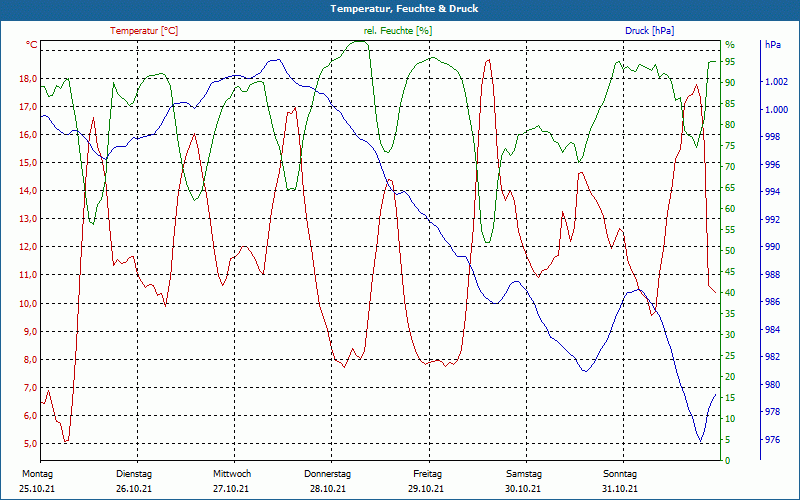The width and height of the screenshot is (800, 500).
Task: Click the '990' pressure axis value
Action: click(x=772, y=247)
